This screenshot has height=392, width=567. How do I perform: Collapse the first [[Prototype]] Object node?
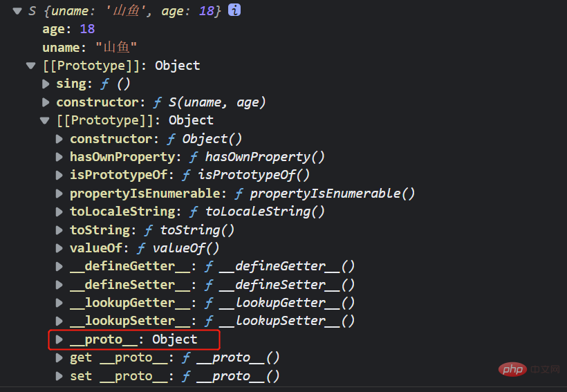(30, 66)
